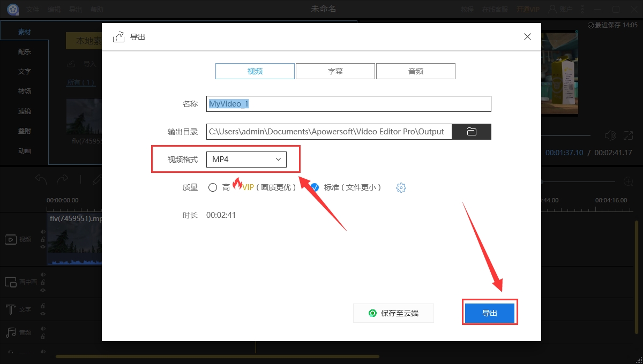
Task: Click the green cloud icon on 保存至云端
Action: click(372, 313)
